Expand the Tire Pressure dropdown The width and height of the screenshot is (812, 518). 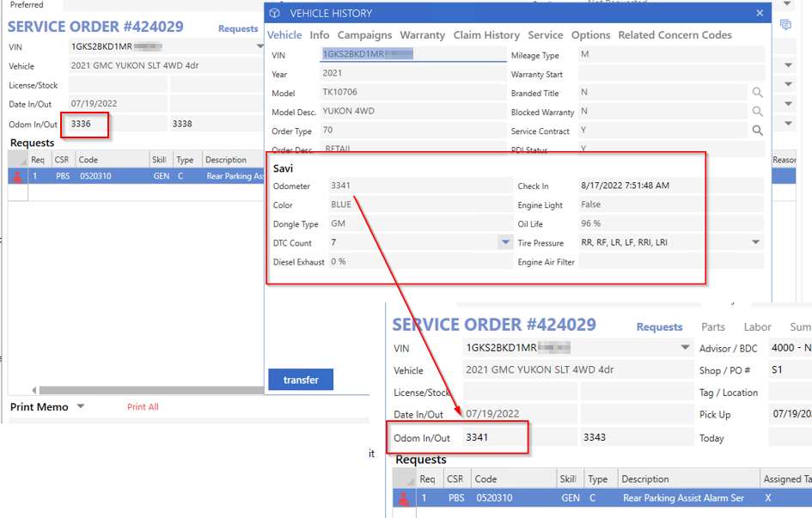coord(755,241)
